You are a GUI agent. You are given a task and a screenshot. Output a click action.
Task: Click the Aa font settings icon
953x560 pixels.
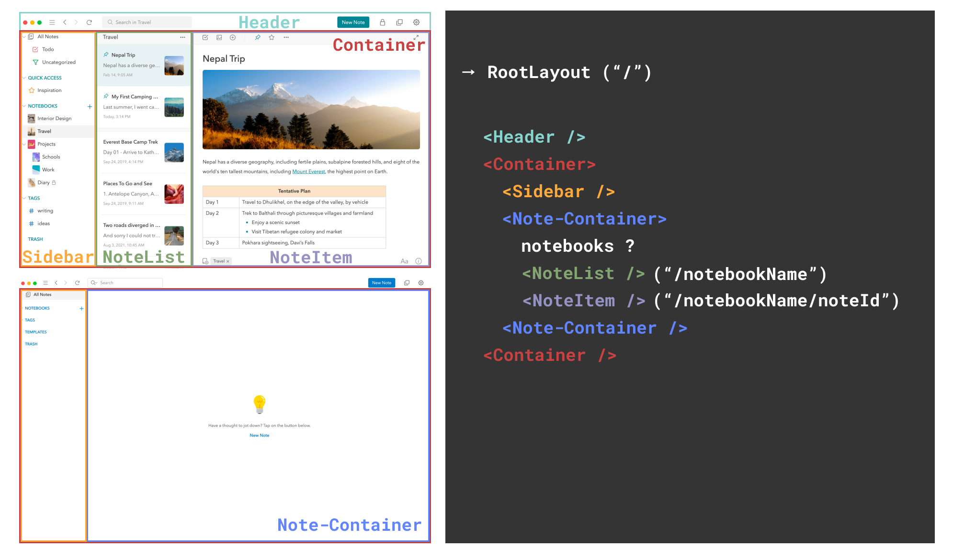[404, 261]
